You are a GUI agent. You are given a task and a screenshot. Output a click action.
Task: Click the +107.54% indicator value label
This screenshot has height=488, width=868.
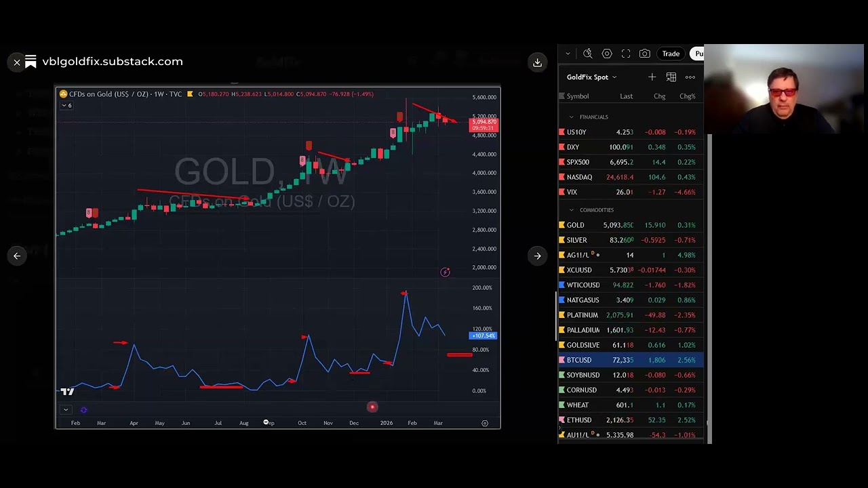coord(483,336)
